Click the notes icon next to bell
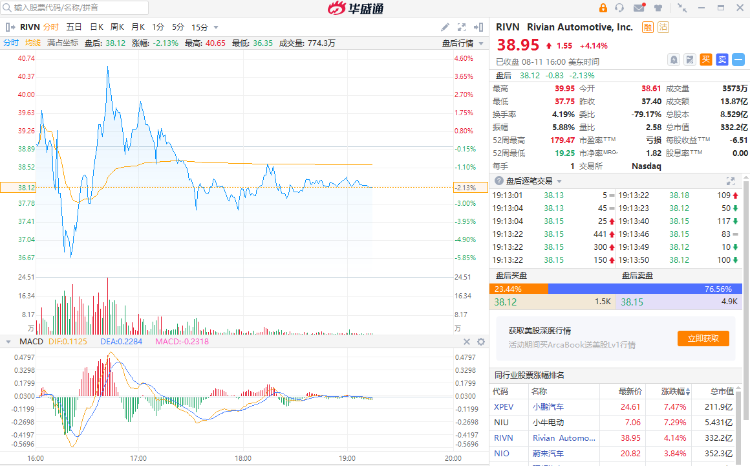The image size is (750, 466). pyautogui.click(x=690, y=60)
